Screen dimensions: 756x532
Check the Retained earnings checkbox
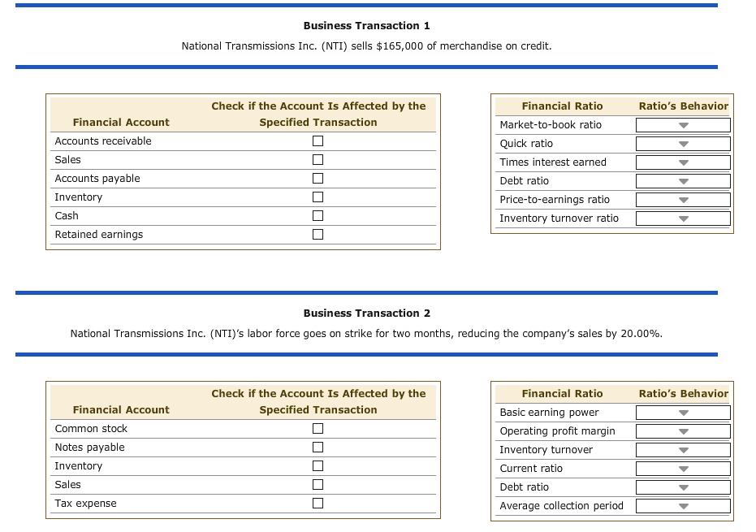coord(318,235)
